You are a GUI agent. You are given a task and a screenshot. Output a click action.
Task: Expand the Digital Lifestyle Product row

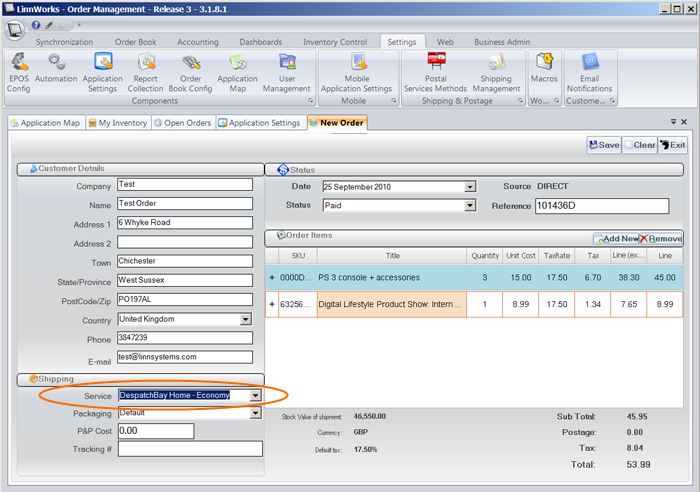272,304
